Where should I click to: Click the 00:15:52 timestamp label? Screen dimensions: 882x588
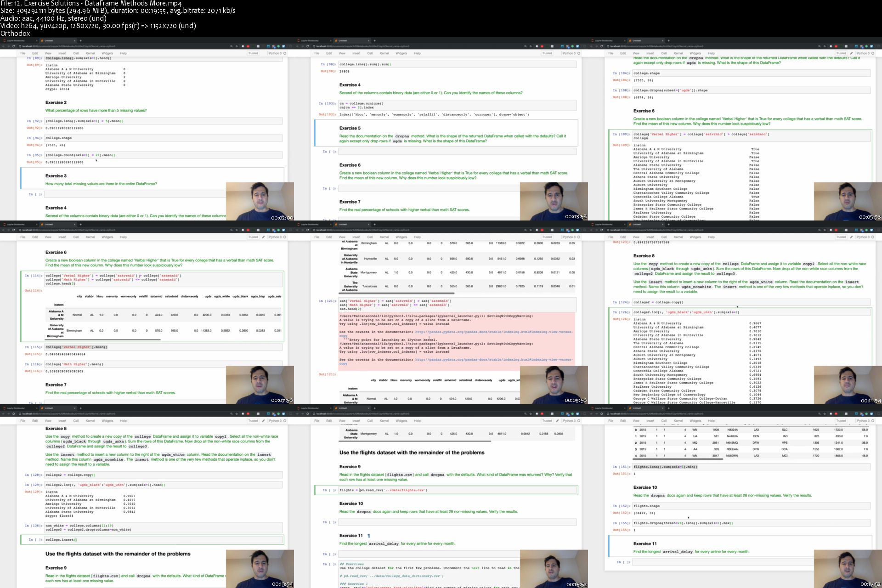tap(576, 584)
